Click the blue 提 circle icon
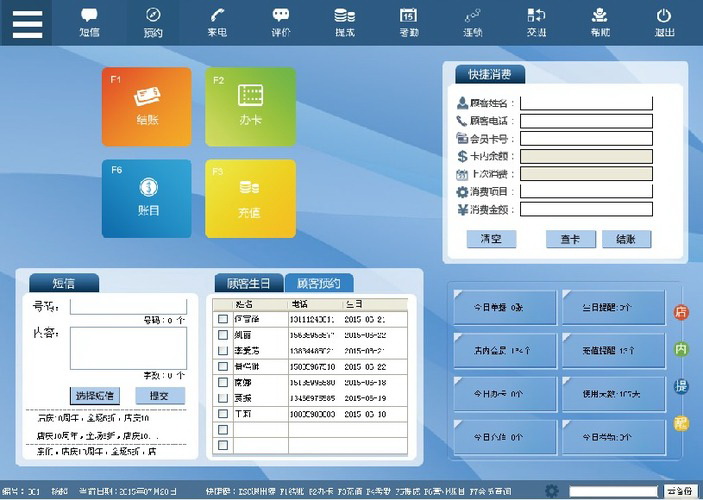Image resolution: width=703 pixels, height=500 pixels. (681, 387)
